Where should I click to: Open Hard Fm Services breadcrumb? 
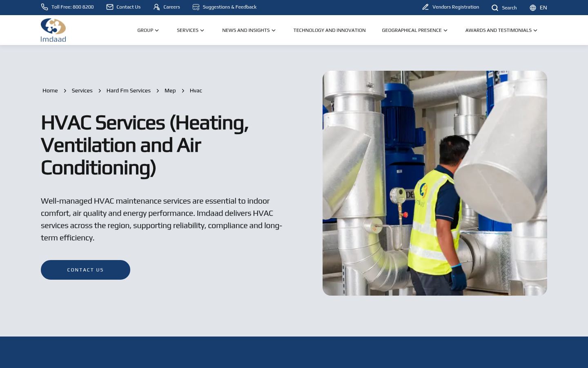tap(129, 90)
